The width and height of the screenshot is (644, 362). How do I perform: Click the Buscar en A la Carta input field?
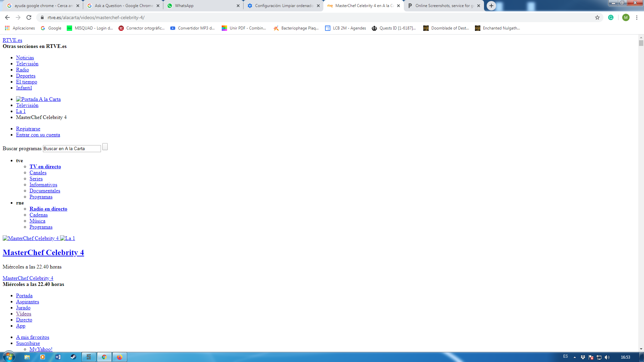pos(72,148)
